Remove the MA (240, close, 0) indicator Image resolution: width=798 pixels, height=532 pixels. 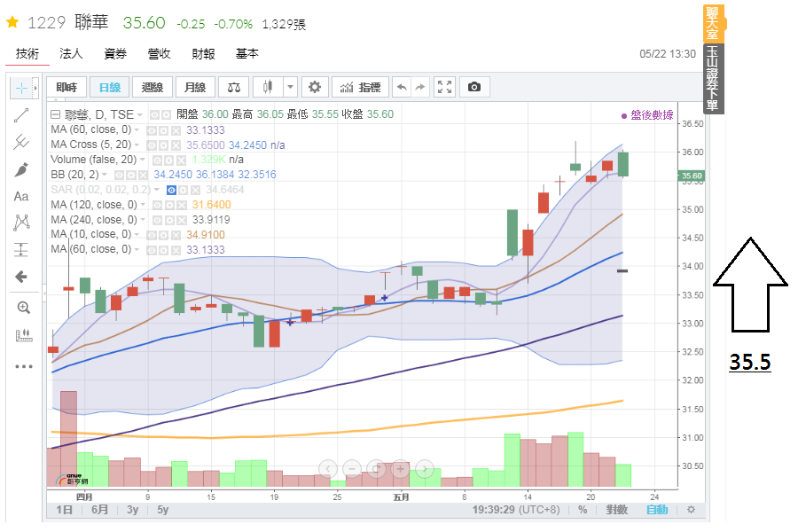tap(181, 221)
